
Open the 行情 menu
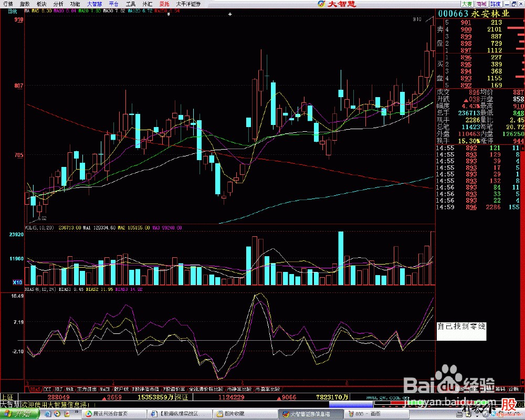point(8,4)
